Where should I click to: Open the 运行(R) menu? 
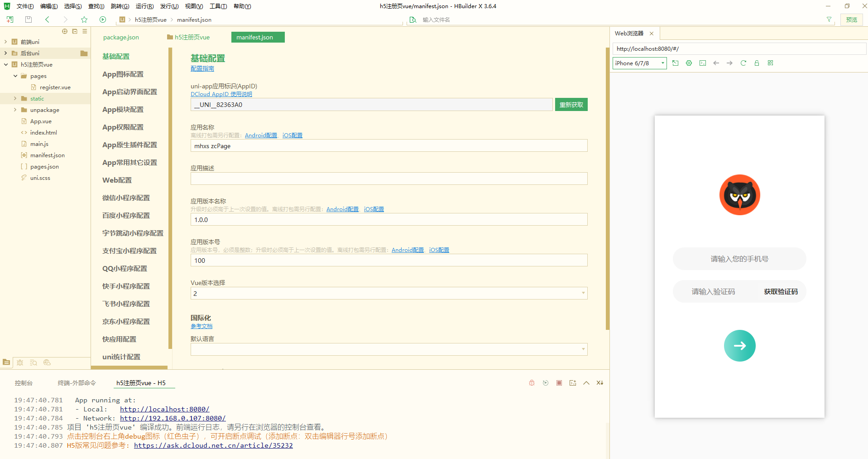[144, 6]
